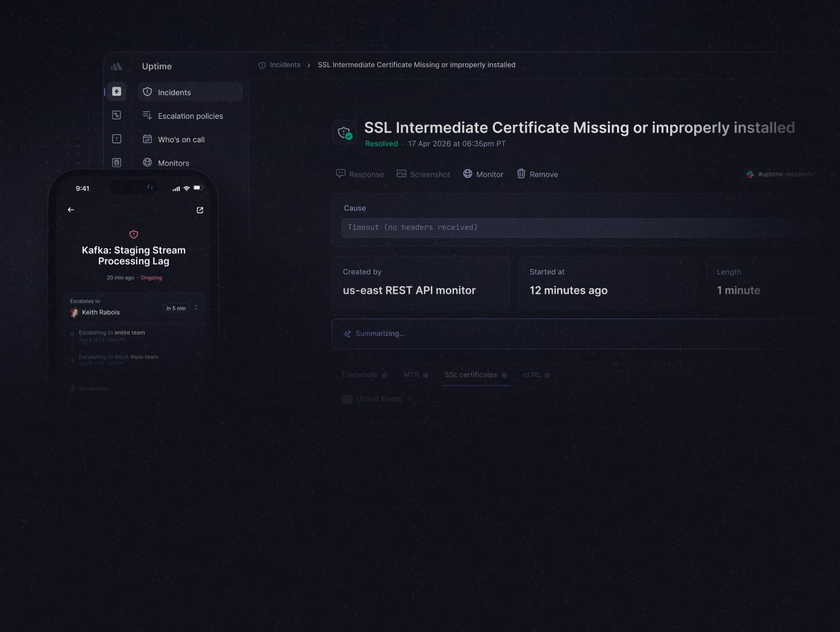Open the #uptime-incidents Slack channel link

(x=784, y=174)
